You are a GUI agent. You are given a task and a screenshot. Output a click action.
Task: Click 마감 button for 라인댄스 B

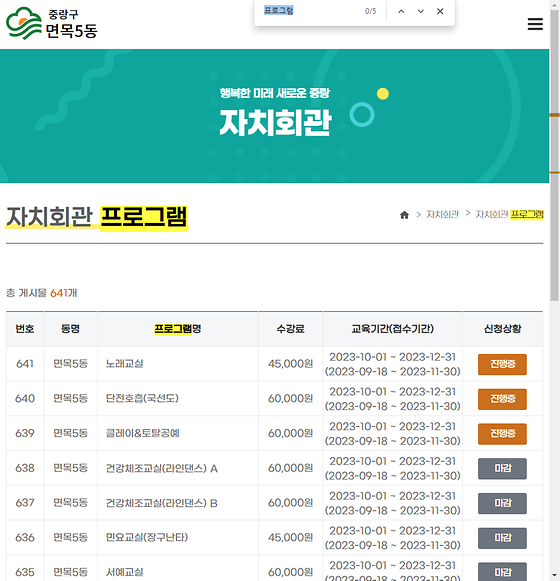click(502, 503)
